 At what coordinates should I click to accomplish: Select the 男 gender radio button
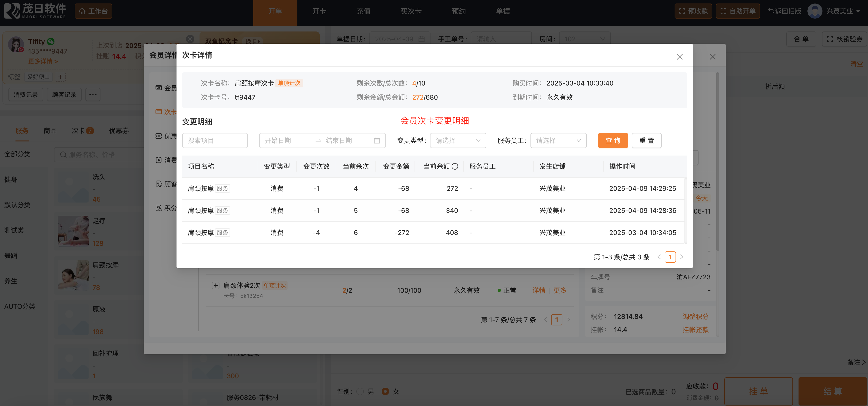[360, 391]
